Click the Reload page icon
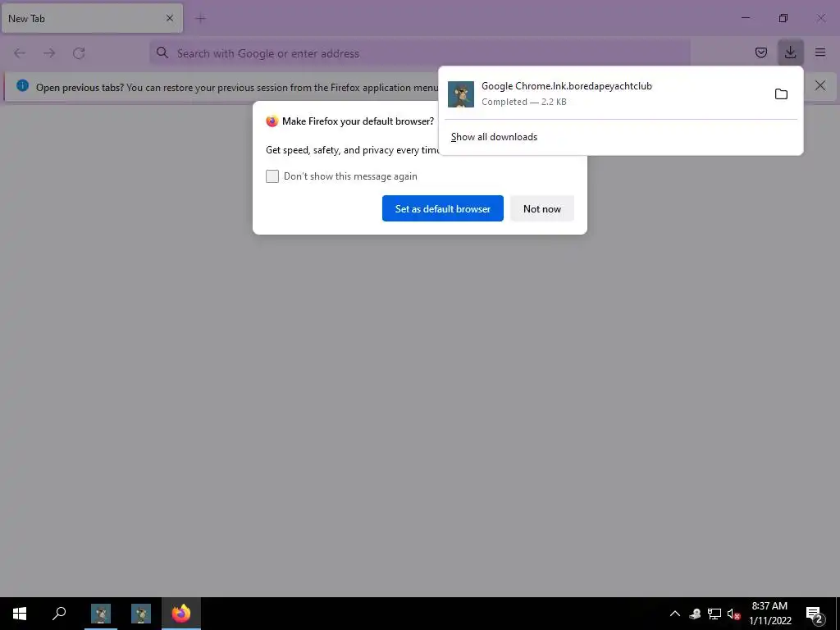This screenshot has width=840, height=630. [79, 53]
